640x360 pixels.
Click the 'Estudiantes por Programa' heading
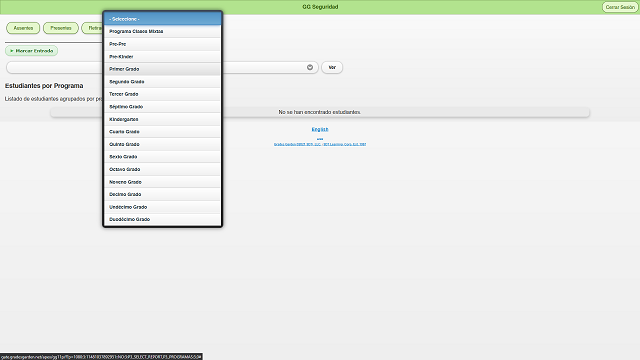coord(44,86)
